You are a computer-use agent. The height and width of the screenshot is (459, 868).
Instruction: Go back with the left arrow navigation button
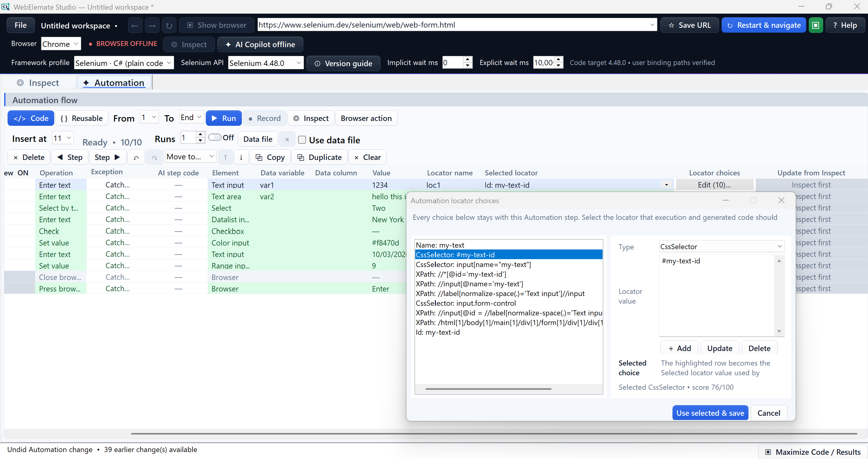(135, 25)
